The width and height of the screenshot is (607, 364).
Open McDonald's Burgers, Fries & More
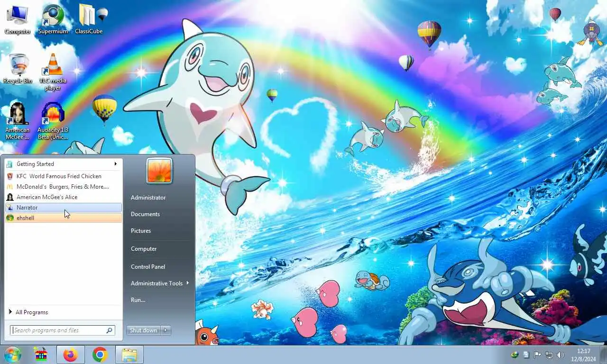pos(64,187)
